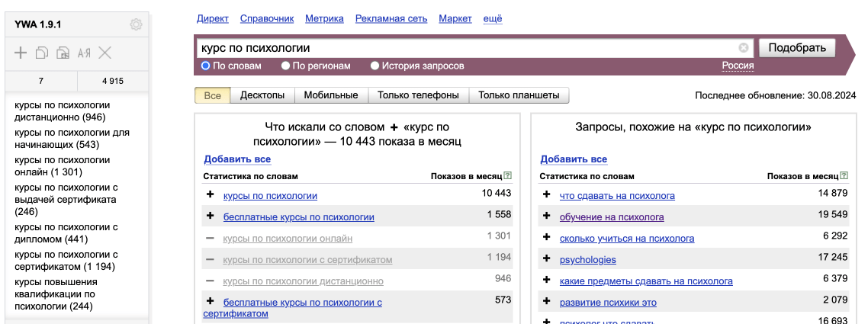Image resolution: width=868 pixels, height=324 pixels.
Task: Add 'бесплатные курсы по психологии' plus icon
Action: tap(210, 217)
